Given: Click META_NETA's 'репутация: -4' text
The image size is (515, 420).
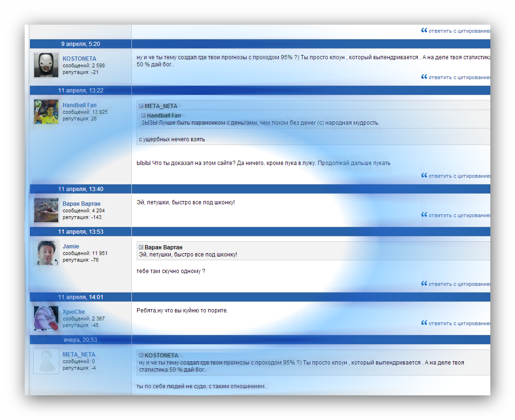Looking at the screenshot, I should tap(79, 368).
